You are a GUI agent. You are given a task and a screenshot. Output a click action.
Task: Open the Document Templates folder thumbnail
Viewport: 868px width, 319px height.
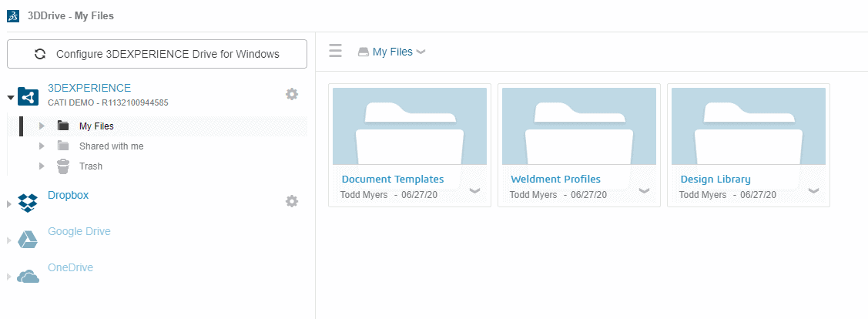pos(410,126)
